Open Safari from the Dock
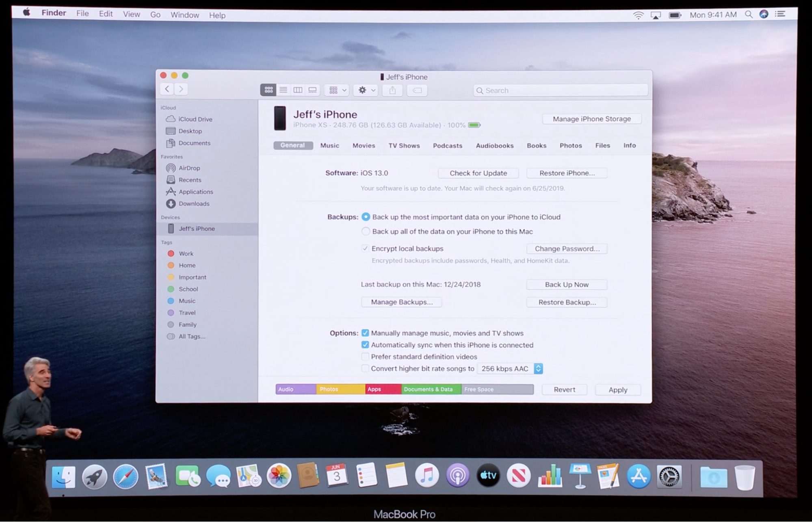The width and height of the screenshot is (812, 522). click(126, 476)
